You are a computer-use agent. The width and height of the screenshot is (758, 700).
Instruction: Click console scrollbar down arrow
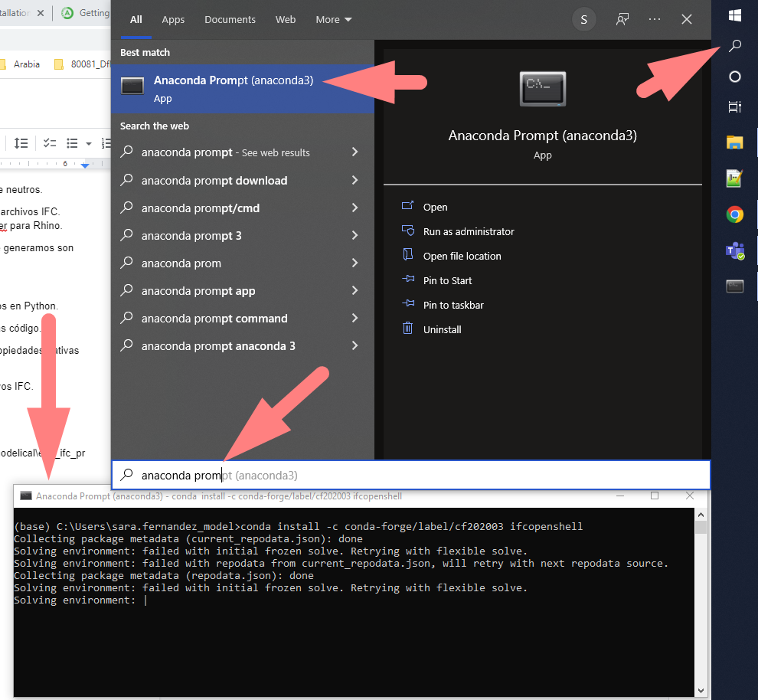pos(701,691)
